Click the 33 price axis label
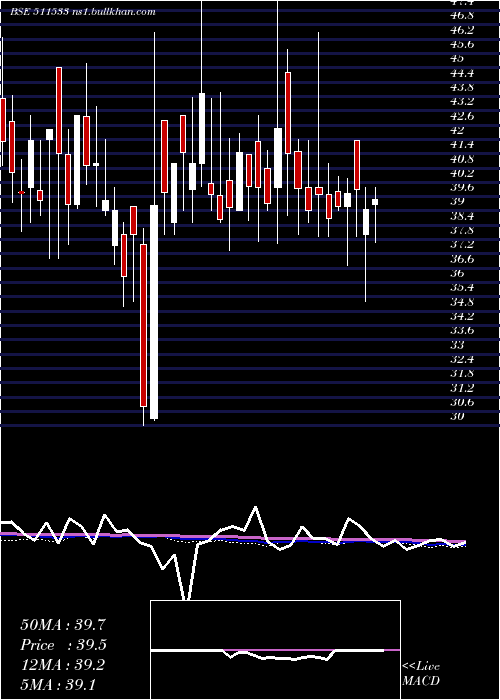The image size is (500, 700). 457,345
